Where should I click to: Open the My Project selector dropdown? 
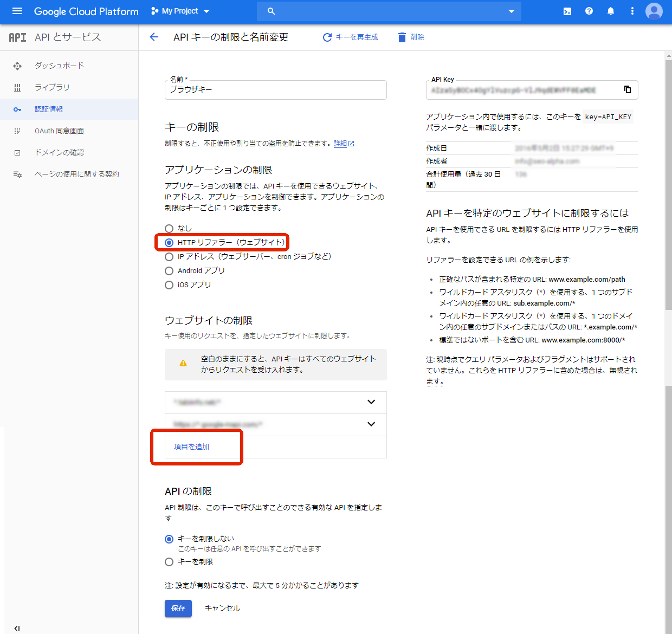click(180, 11)
